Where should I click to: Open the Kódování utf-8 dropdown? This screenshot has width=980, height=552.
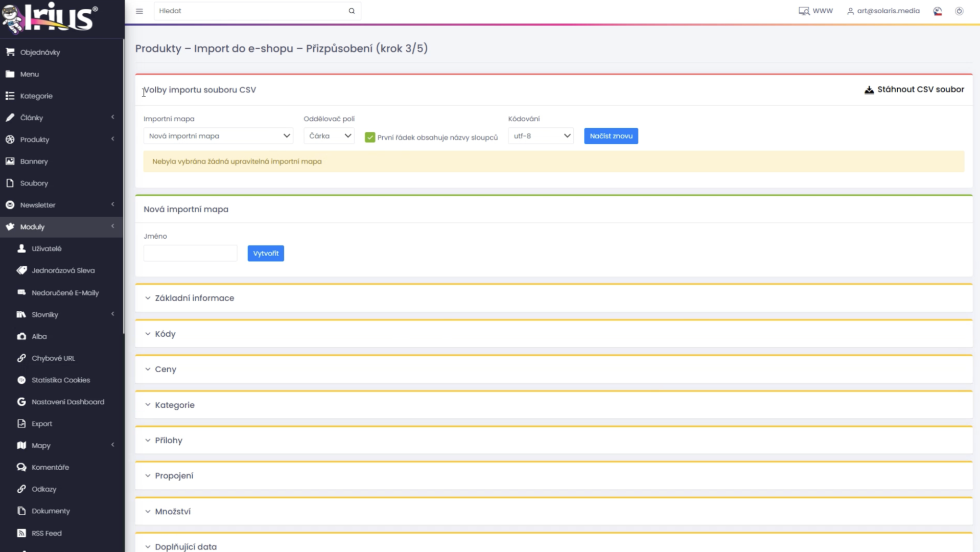point(541,136)
